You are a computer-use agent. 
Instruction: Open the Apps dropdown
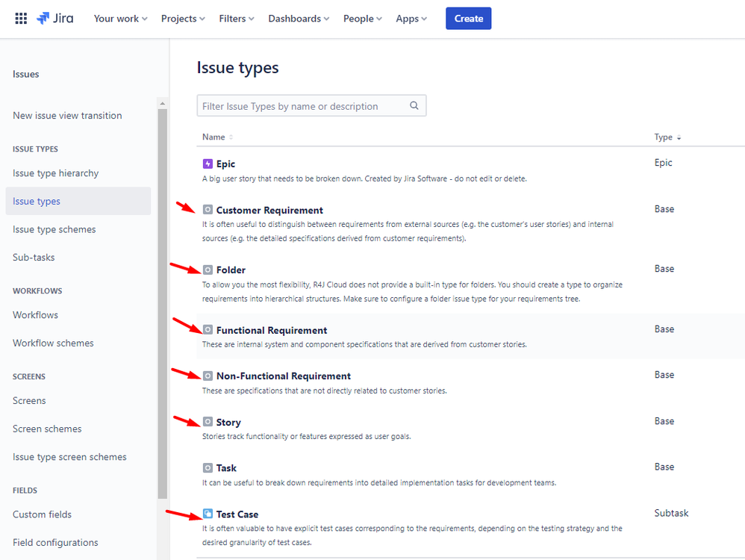coord(411,19)
